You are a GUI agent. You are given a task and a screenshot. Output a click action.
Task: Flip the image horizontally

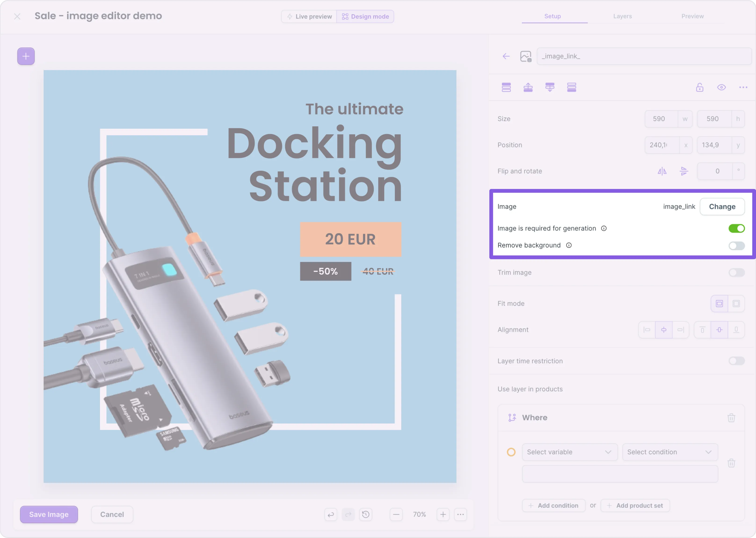pos(662,171)
